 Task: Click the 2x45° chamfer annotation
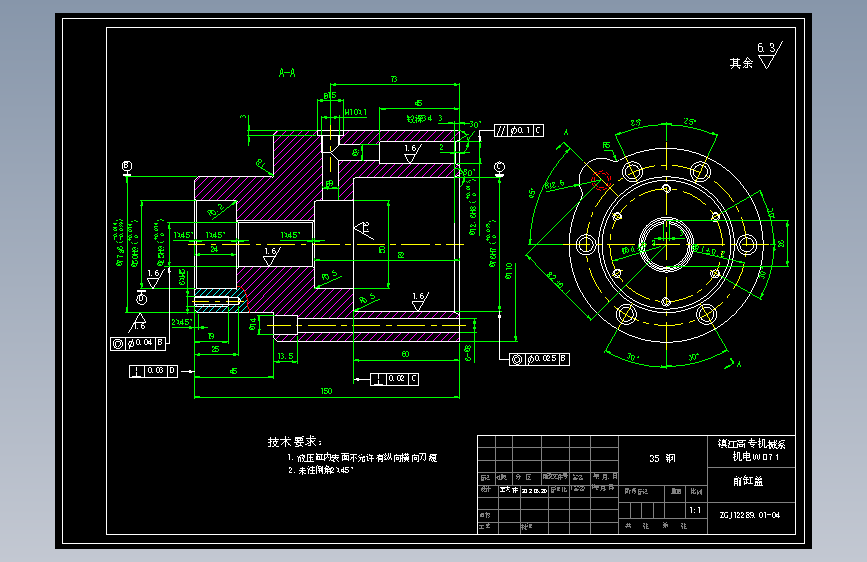point(182,322)
